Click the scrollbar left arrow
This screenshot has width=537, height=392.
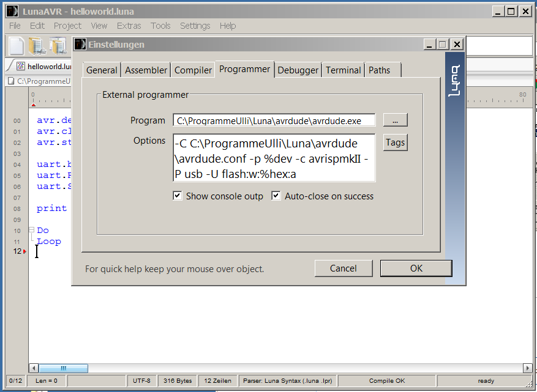tap(34, 368)
